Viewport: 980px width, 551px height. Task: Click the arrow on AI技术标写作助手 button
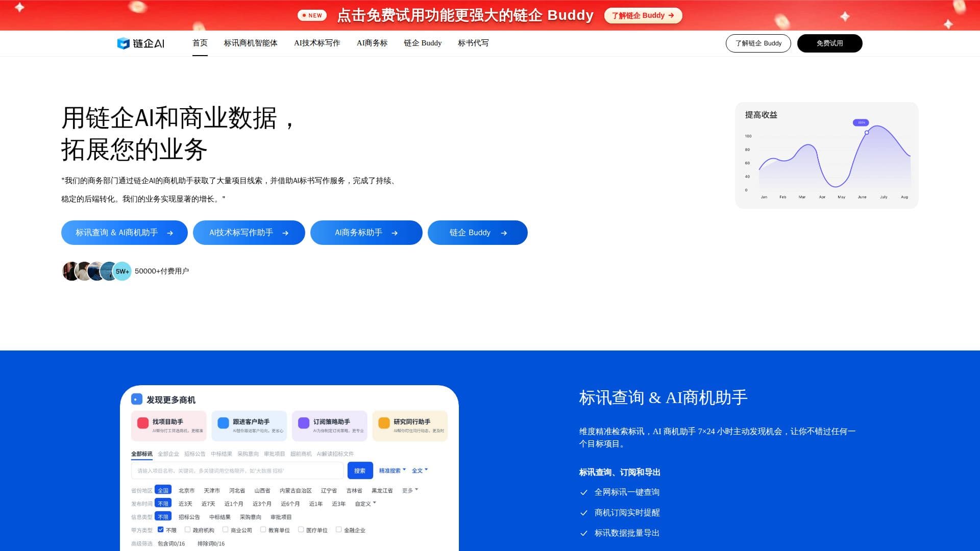tap(285, 233)
